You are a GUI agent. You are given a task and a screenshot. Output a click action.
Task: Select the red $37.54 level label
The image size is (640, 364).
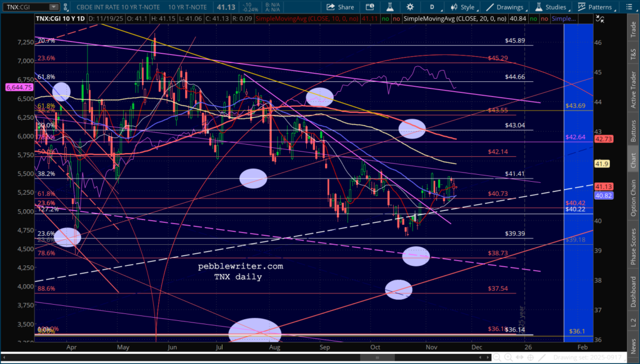tap(498, 288)
